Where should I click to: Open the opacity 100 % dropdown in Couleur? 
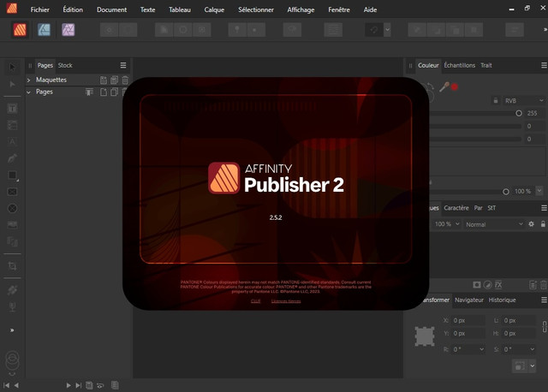[539, 191]
